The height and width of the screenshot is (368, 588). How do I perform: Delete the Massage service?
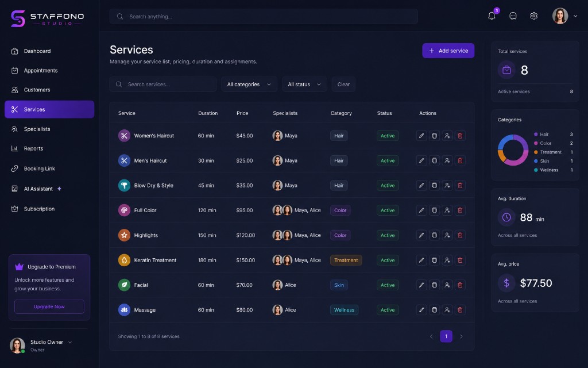pos(460,310)
